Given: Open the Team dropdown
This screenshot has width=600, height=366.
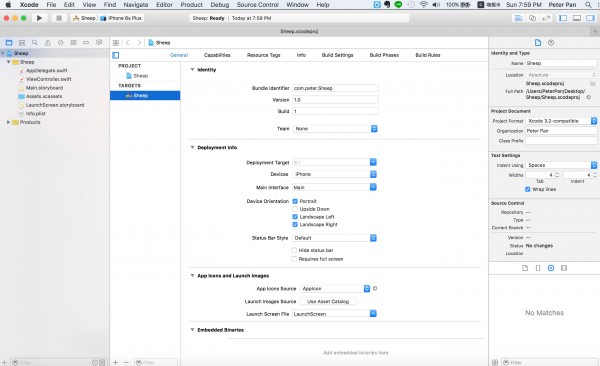Looking at the screenshot, I should point(335,129).
